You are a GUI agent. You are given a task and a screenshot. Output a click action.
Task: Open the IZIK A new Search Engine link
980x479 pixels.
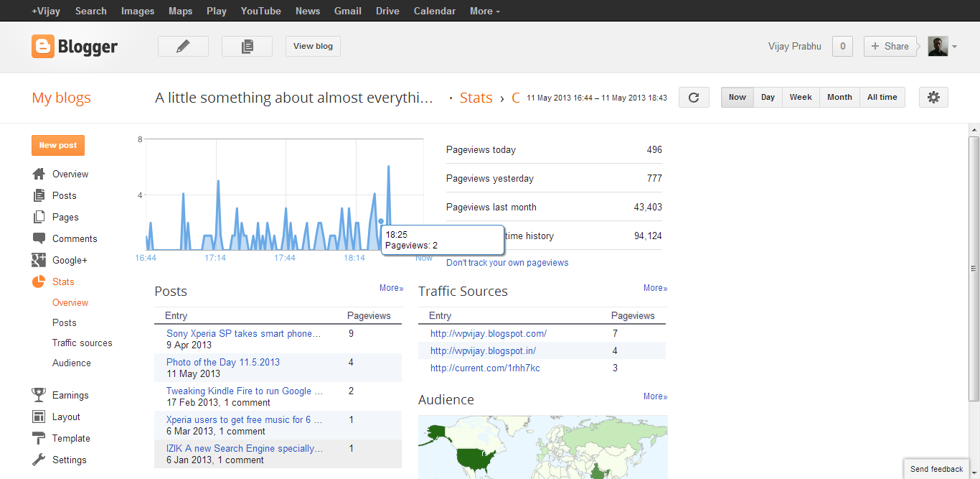(x=245, y=448)
